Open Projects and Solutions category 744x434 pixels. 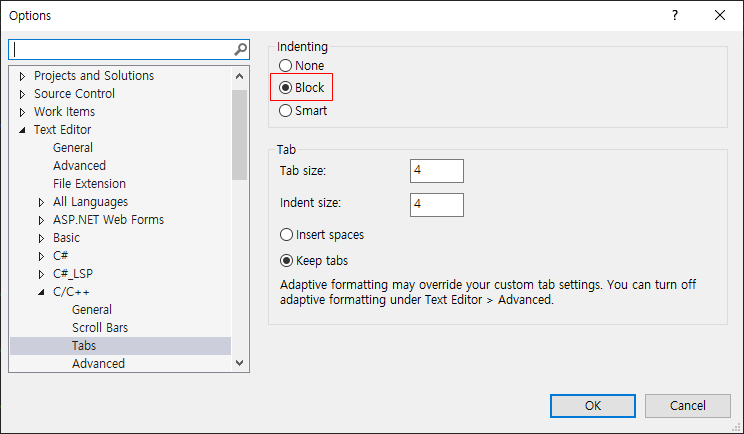[x=94, y=76]
